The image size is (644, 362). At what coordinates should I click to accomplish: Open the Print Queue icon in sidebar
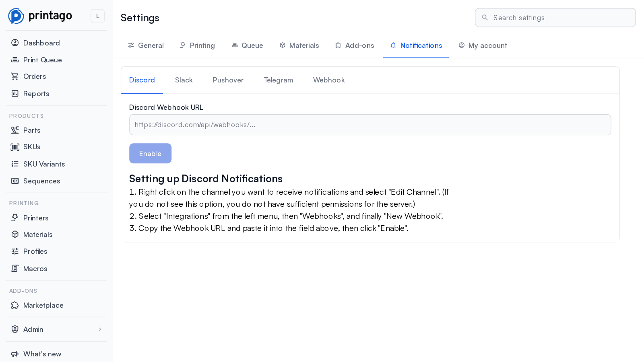[x=15, y=60]
